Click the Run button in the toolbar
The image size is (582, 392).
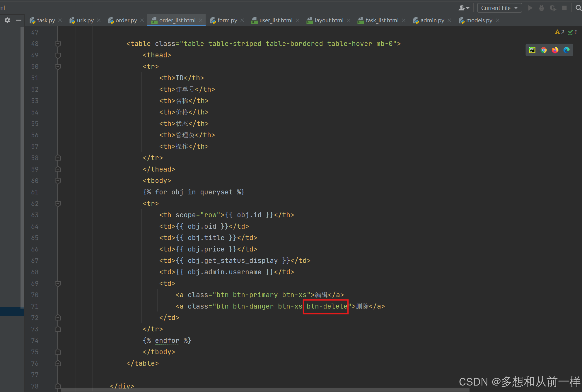[530, 8]
